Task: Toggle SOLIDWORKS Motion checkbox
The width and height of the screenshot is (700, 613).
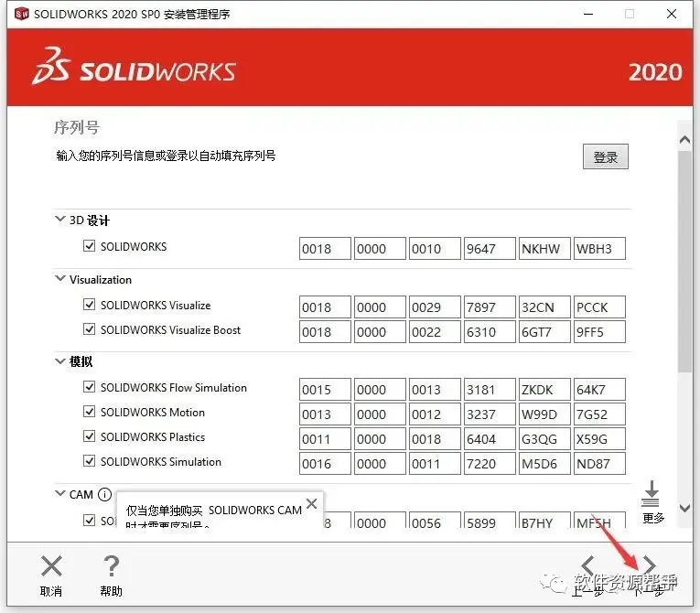Action: pyautogui.click(x=90, y=411)
